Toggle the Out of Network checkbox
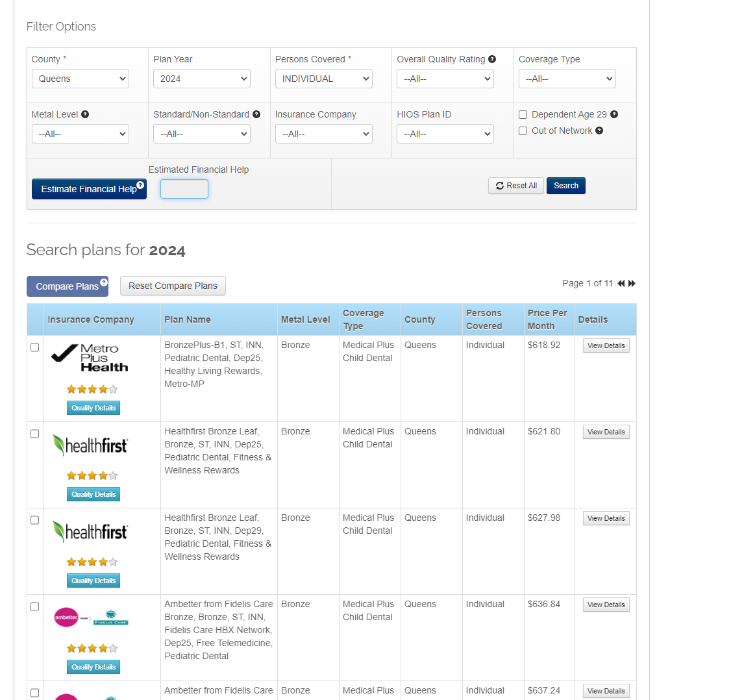Viewport: 731px width, 700px height. tap(523, 131)
